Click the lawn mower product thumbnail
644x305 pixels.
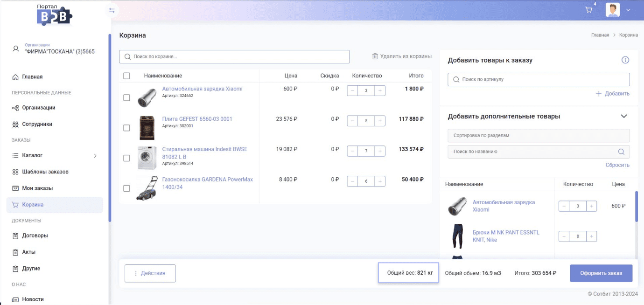(147, 188)
